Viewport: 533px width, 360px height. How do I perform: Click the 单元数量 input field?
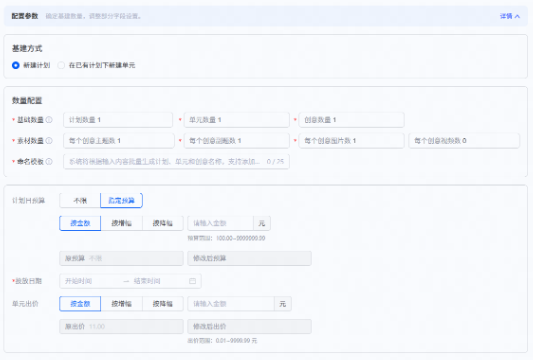click(x=237, y=120)
